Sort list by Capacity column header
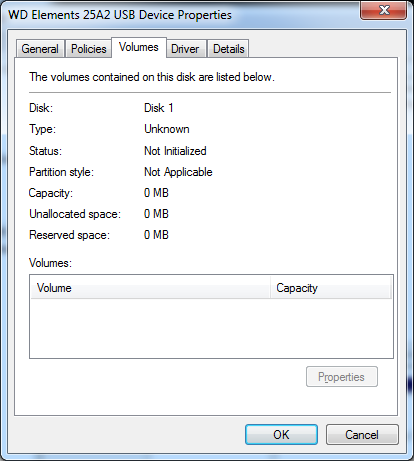 (x=331, y=288)
